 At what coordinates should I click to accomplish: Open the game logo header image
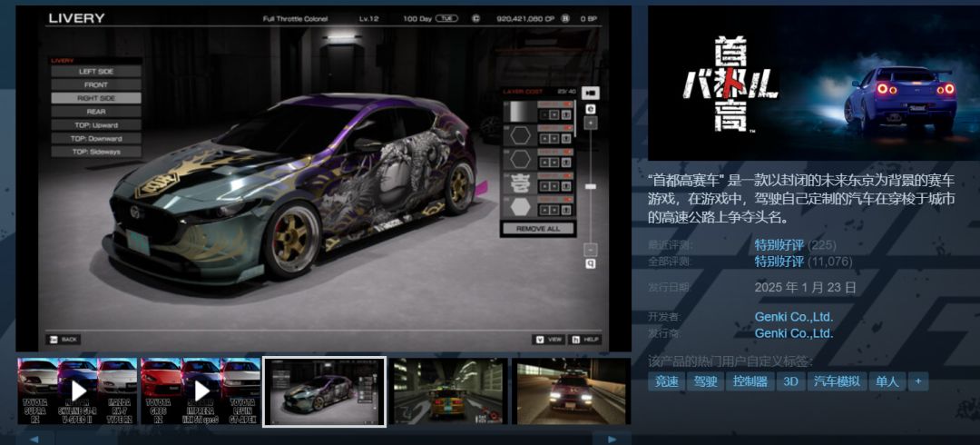[814, 84]
